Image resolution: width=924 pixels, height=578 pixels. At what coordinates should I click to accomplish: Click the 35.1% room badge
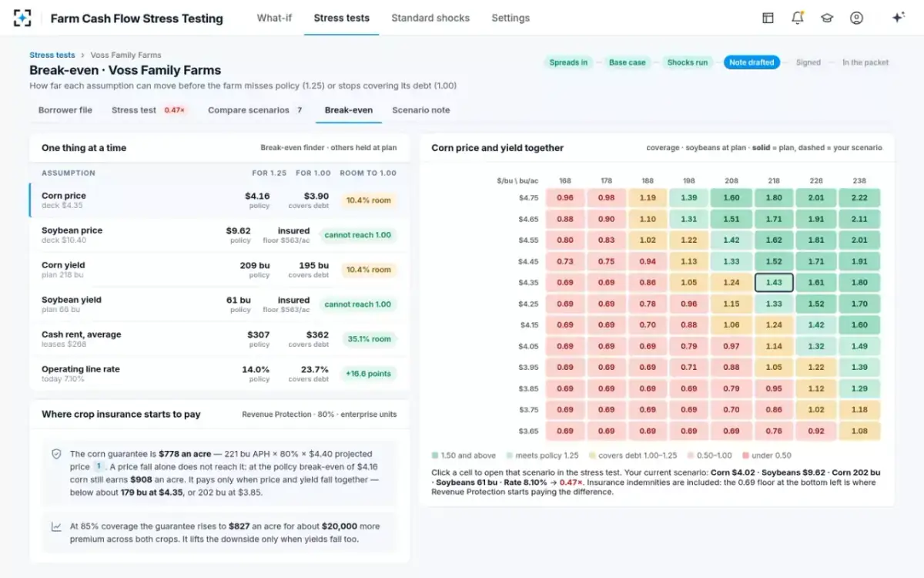point(369,339)
